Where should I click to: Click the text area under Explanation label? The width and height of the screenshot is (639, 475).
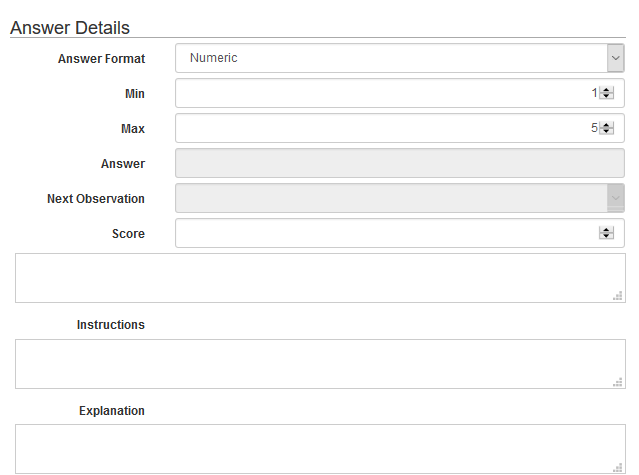click(x=319, y=449)
